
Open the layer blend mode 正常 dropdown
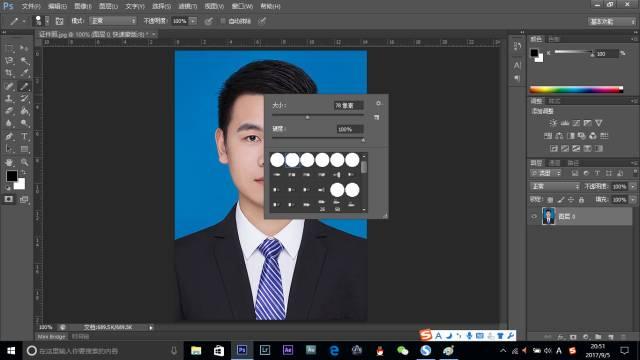[555, 186]
